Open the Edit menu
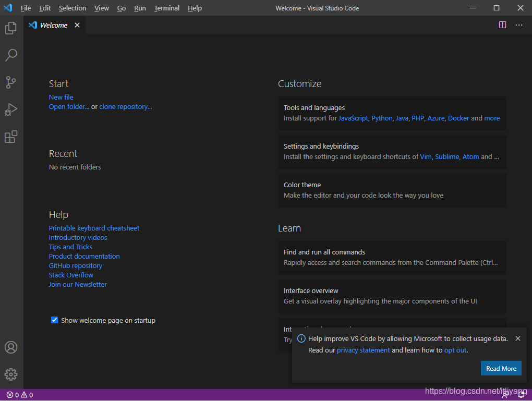532x401 pixels. pos(45,8)
